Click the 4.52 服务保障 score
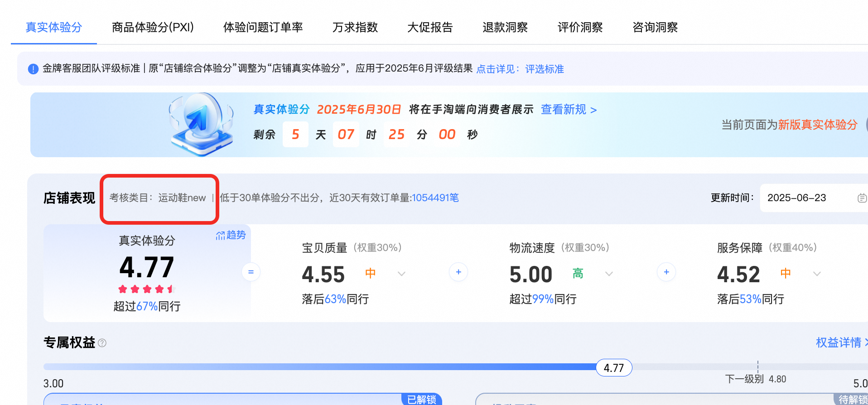Image resolution: width=868 pixels, height=405 pixels. click(738, 275)
